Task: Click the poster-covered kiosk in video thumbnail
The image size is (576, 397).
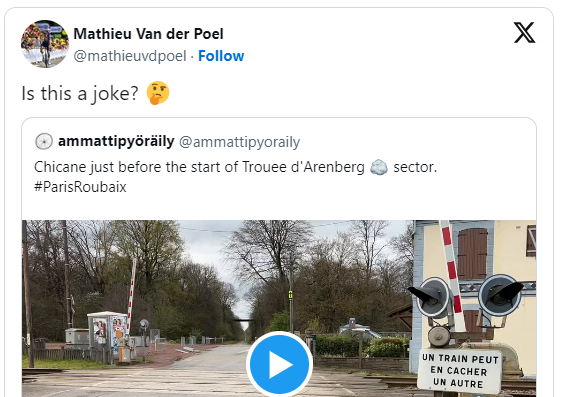Action: [x=107, y=332]
